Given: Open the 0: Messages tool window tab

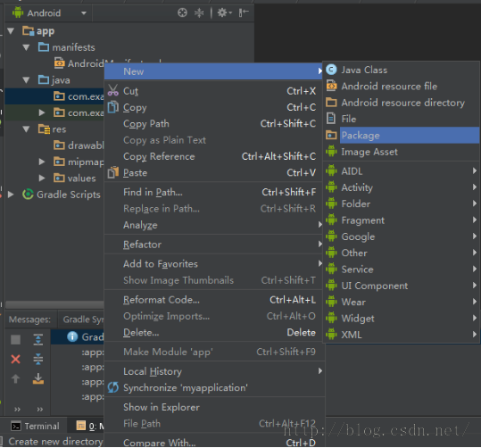Looking at the screenshot, I should [x=89, y=426].
